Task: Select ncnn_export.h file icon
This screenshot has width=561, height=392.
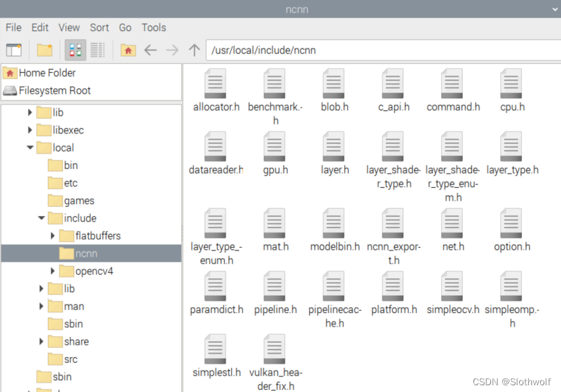Action: click(393, 223)
